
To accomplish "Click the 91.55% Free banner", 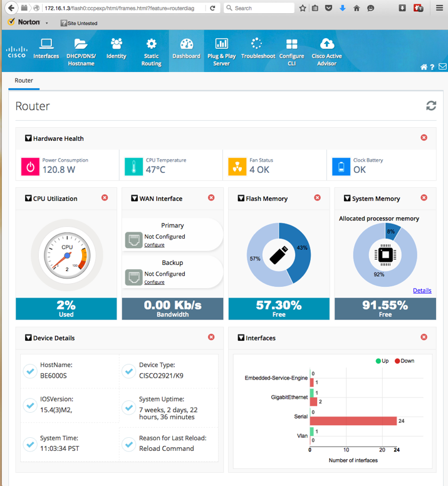I will click(x=385, y=309).
